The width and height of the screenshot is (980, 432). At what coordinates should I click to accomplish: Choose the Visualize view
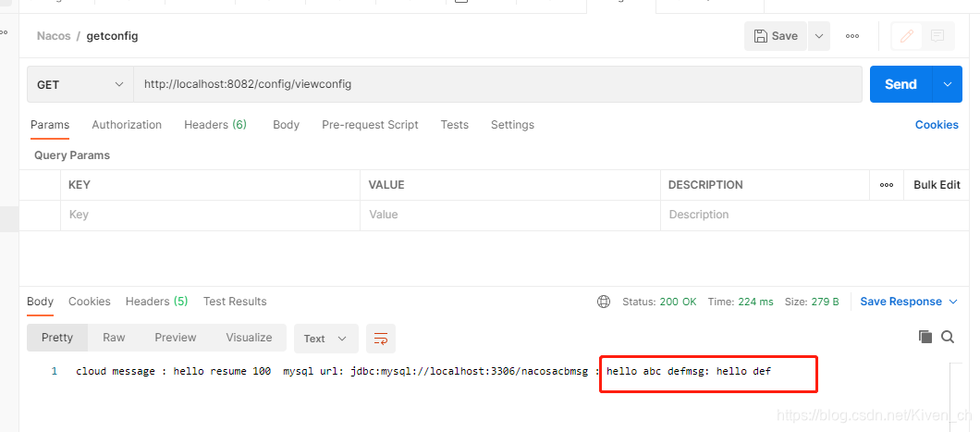pos(250,338)
